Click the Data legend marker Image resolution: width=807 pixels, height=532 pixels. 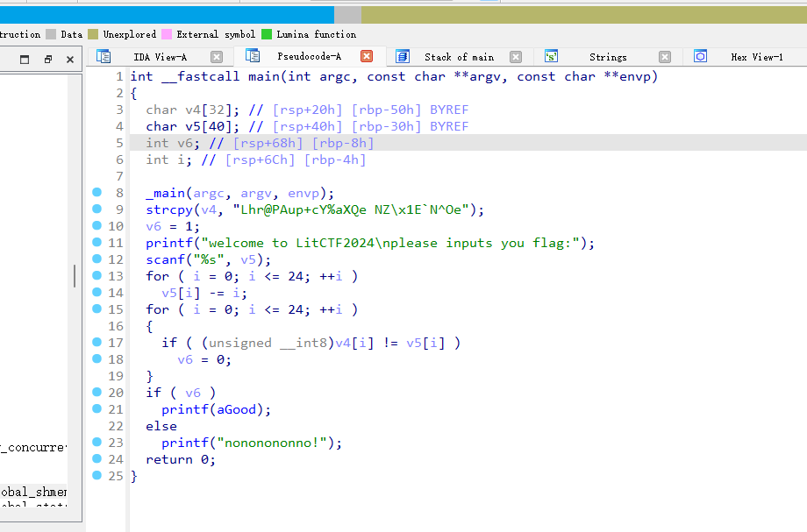(50, 35)
